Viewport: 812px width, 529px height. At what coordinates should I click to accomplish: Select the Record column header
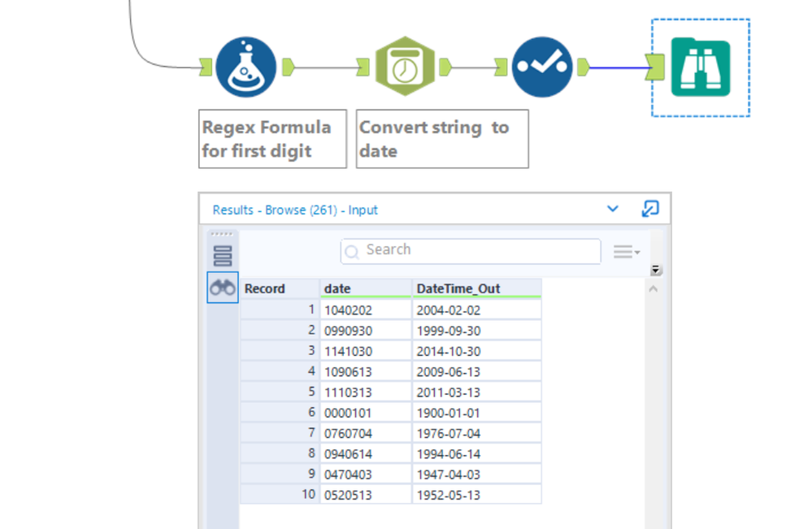tap(280, 288)
